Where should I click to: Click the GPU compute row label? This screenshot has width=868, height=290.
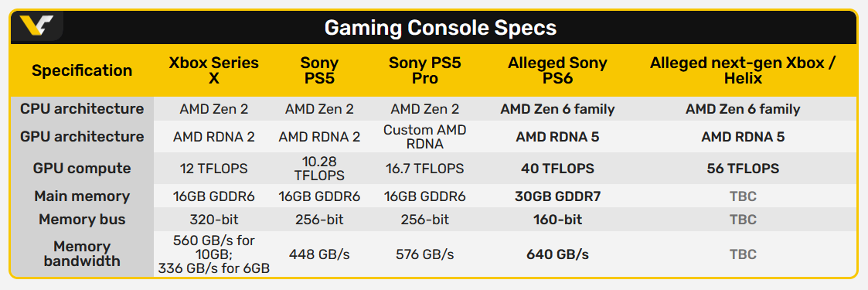82,169
